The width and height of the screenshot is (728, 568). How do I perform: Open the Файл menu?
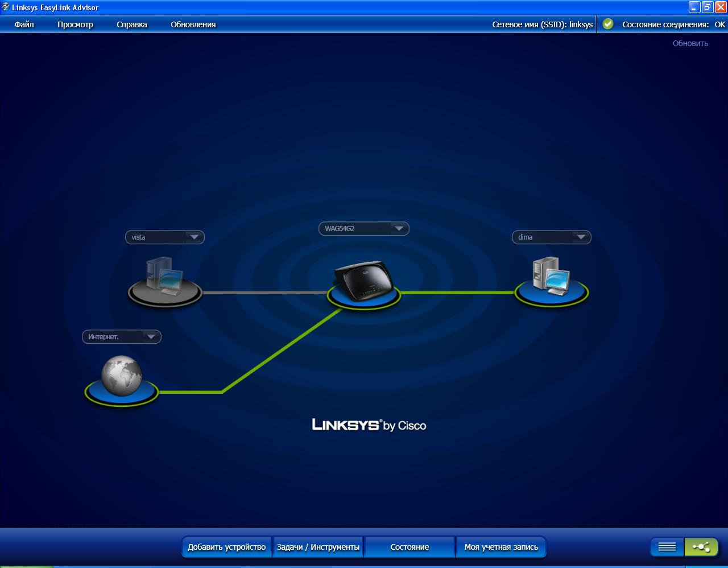point(24,24)
